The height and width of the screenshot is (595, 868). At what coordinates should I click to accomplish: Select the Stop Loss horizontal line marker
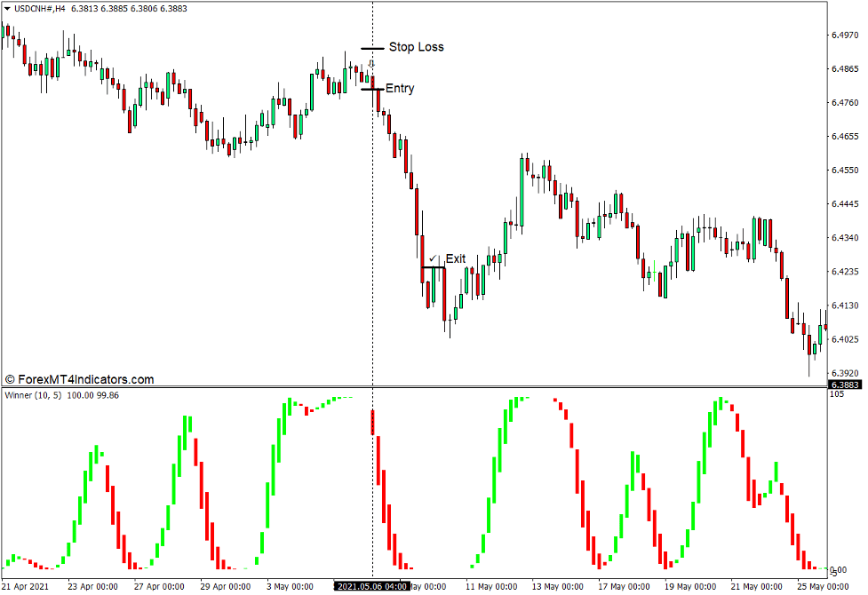(x=369, y=46)
